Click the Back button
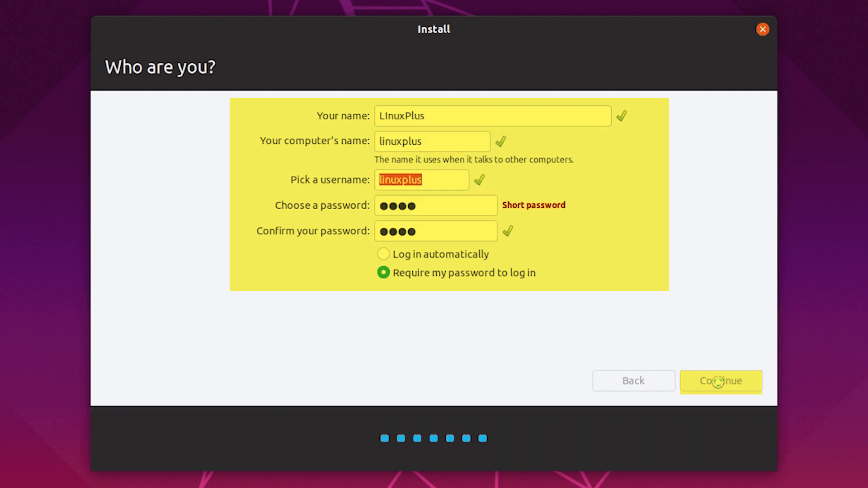 [632, 381]
